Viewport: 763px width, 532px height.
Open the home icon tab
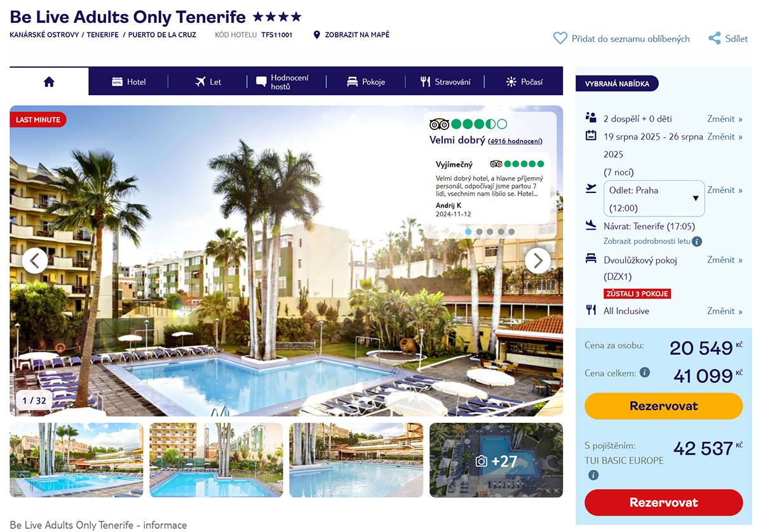point(49,81)
